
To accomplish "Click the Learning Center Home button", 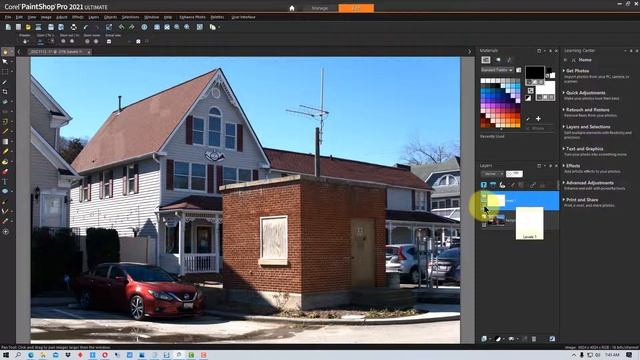I will (585, 60).
